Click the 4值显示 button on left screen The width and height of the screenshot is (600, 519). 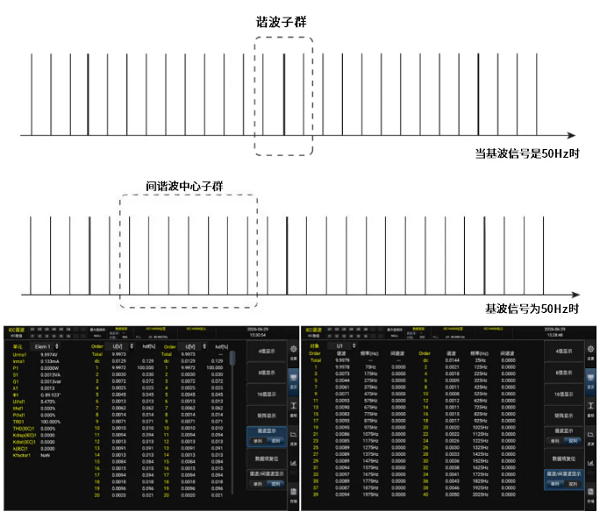(x=267, y=351)
